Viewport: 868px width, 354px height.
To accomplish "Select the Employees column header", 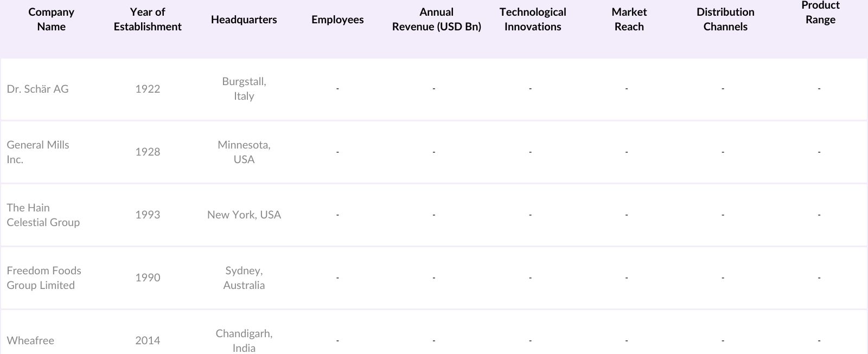I will [x=337, y=20].
